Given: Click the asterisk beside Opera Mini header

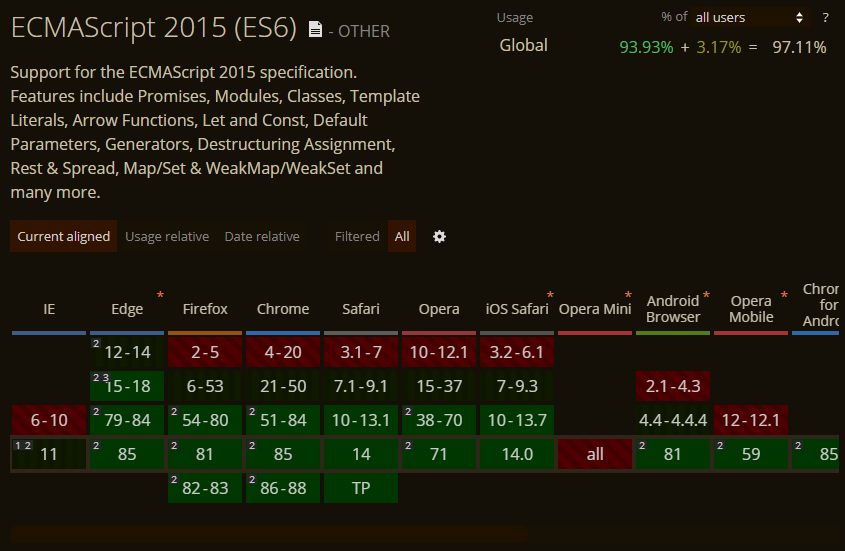Looking at the screenshot, I should coord(628,295).
